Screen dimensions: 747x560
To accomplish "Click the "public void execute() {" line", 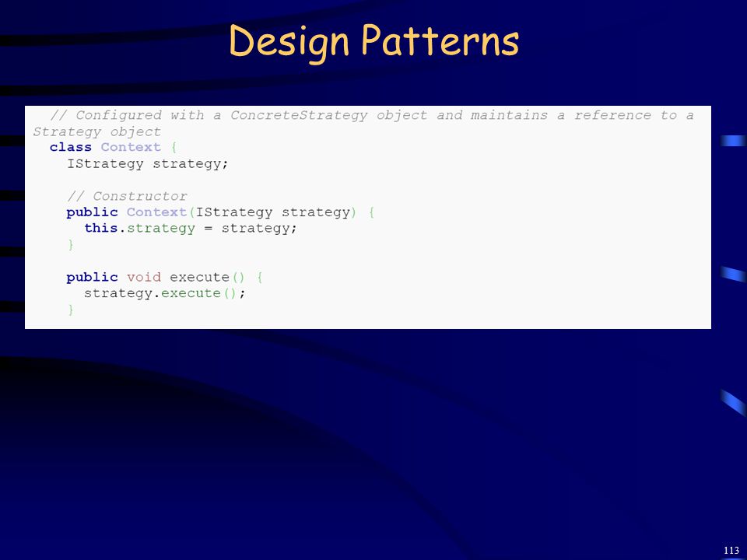I will pos(164,277).
